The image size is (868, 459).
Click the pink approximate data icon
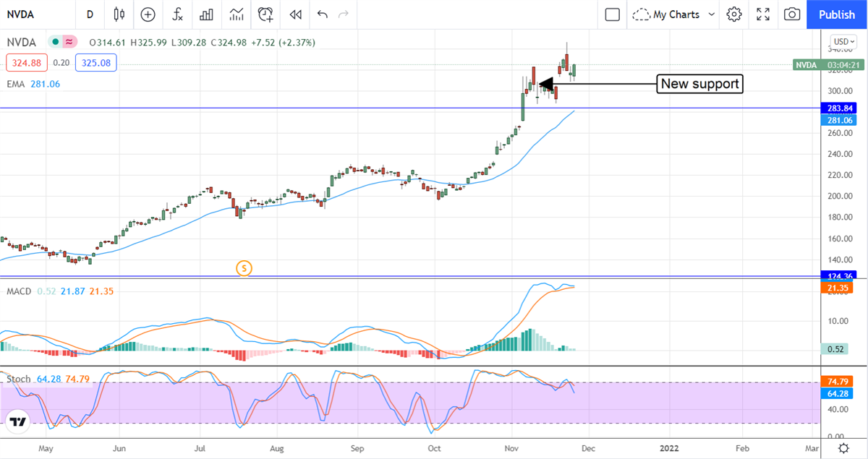[69, 43]
